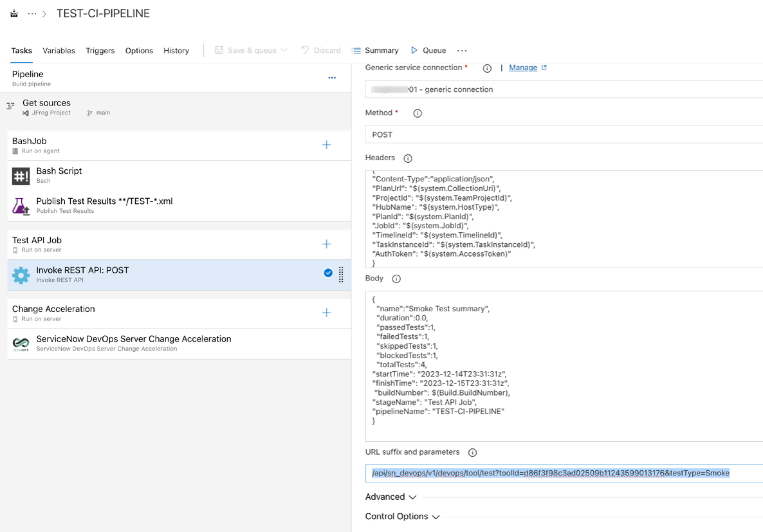The height and width of the screenshot is (532, 763).
Task: Switch to the Tasks tab
Action: pyautogui.click(x=22, y=51)
